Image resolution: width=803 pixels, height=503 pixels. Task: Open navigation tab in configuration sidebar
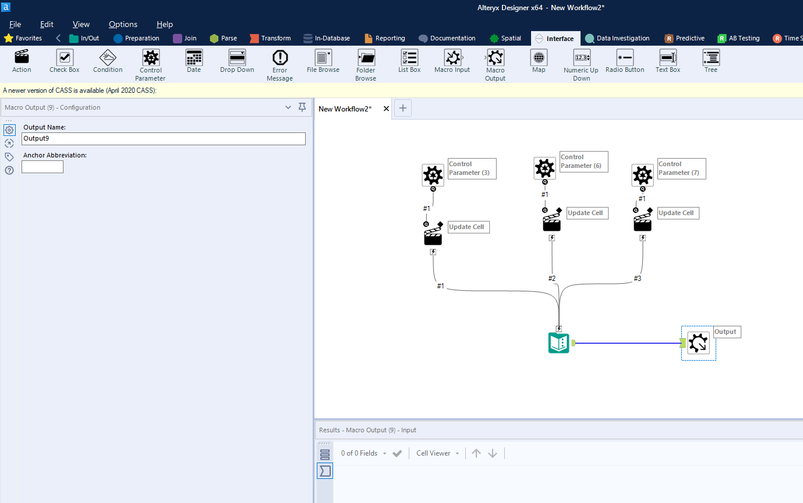(x=9, y=143)
